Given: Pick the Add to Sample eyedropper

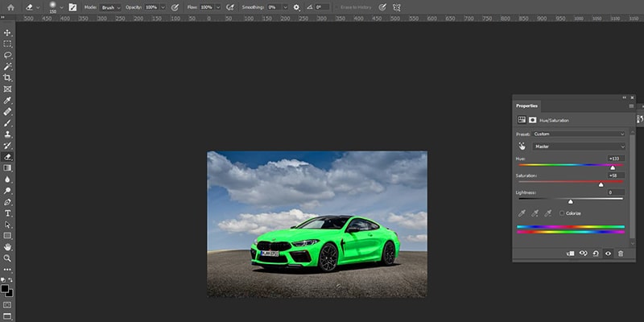Looking at the screenshot, I should coord(535,213).
